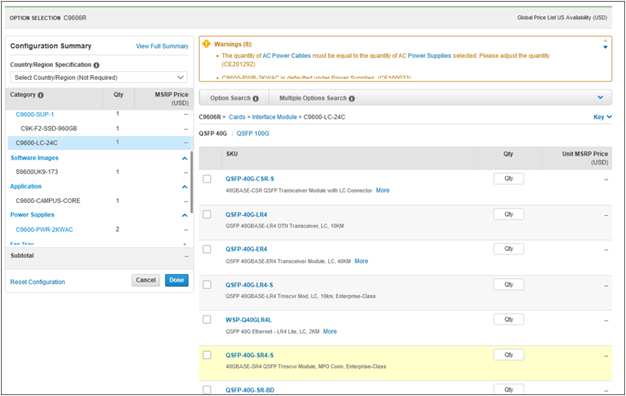Click the Configuration Summary vertical scrollbar
The width and height of the screenshot is (626, 396).
(x=192, y=182)
